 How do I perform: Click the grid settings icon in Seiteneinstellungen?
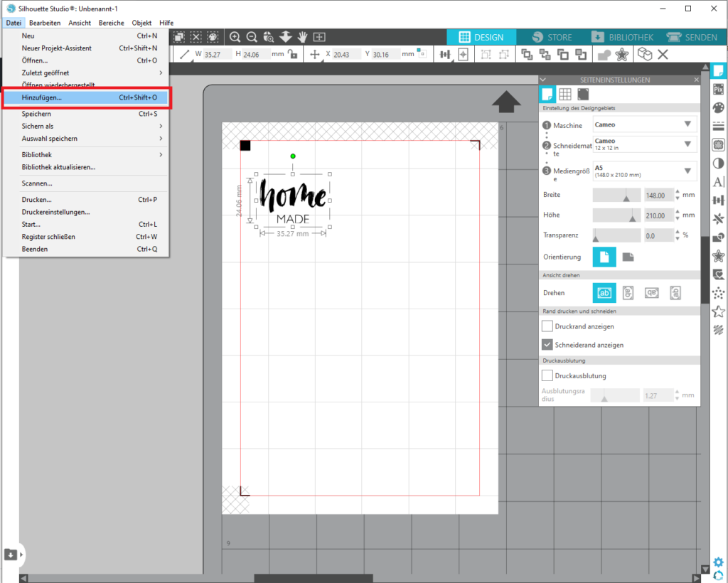565,94
